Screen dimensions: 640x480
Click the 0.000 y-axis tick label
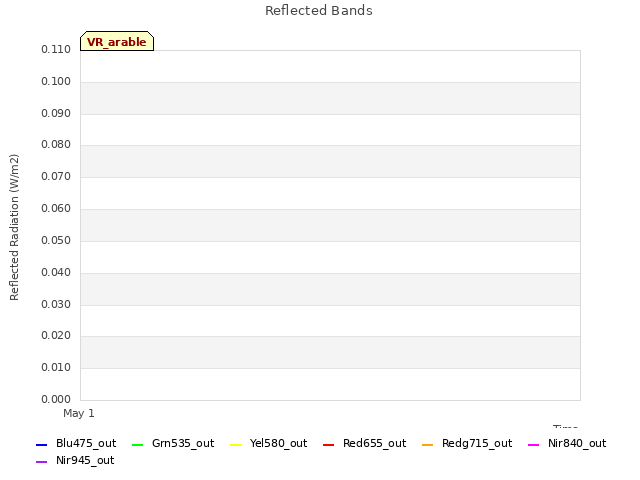pyautogui.click(x=56, y=399)
